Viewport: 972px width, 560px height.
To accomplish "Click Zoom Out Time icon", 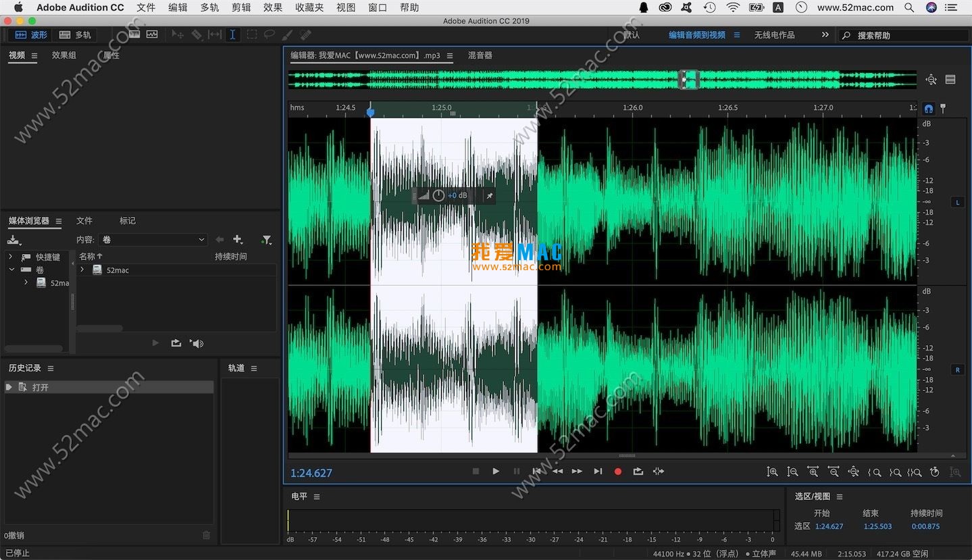I will click(x=834, y=472).
